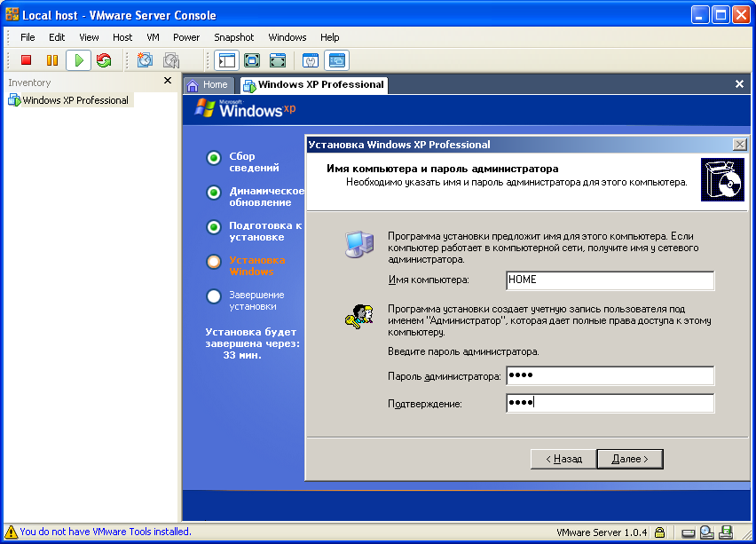The height and width of the screenshot is (544, 756).
Task: Open the Windows menu
Action: tap(287, 37)
